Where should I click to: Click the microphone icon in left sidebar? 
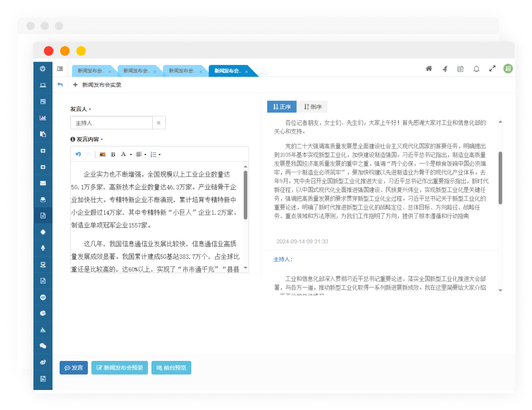(x=43, y=248)
